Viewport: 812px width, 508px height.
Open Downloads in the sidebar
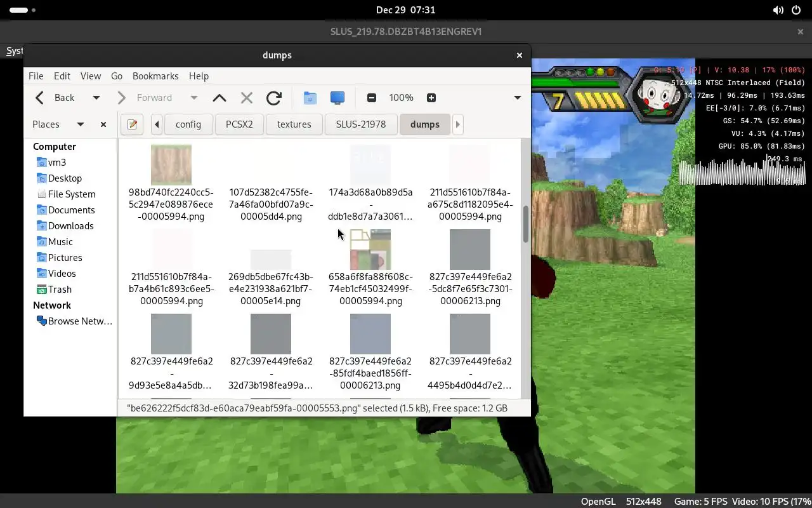click(x=70, y=226)
